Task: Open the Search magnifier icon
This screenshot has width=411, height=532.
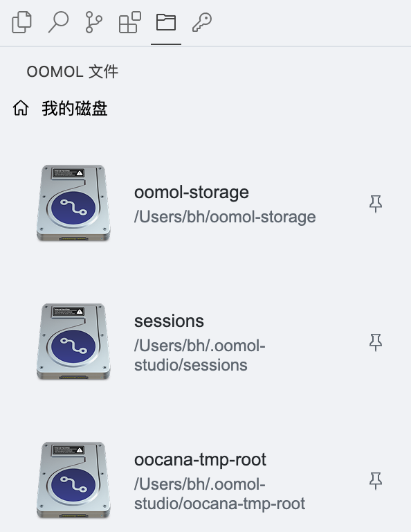Action: (x=58, y=22)
